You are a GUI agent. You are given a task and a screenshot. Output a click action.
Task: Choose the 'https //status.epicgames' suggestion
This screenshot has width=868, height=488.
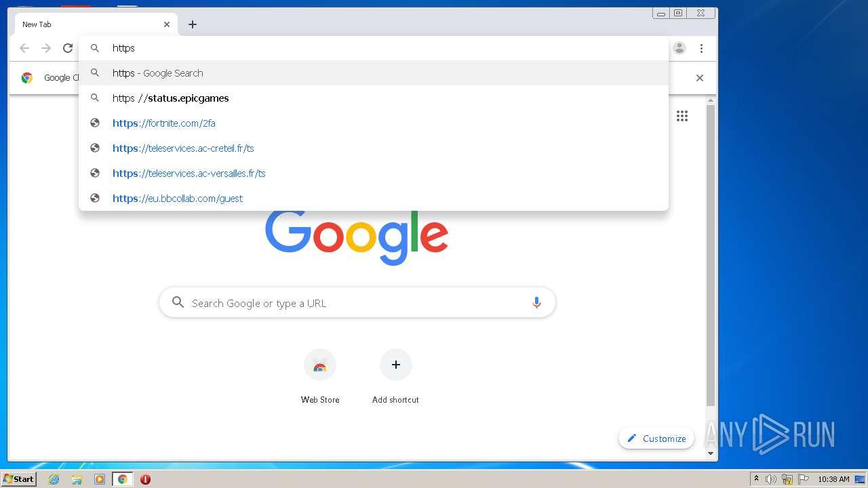click(374, 98)
